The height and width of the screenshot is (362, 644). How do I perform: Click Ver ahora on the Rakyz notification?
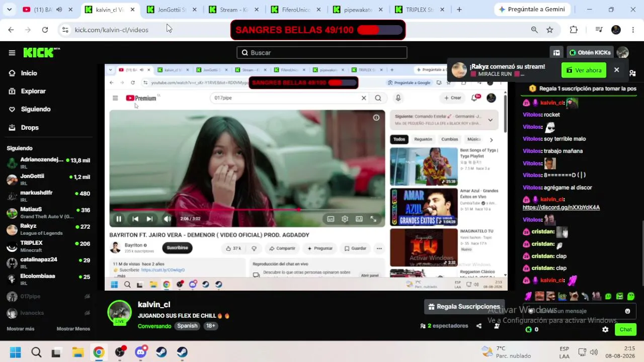pyautogui.click(x=584, y=70)
